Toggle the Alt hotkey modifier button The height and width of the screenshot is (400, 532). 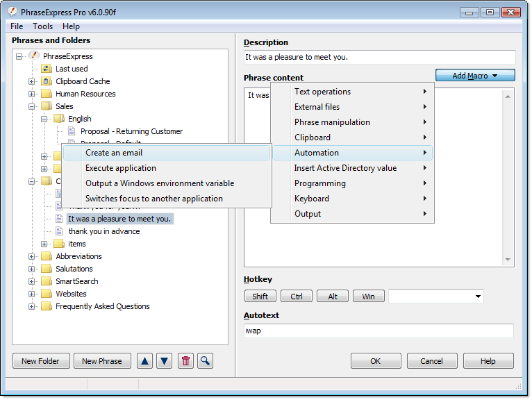333,297
